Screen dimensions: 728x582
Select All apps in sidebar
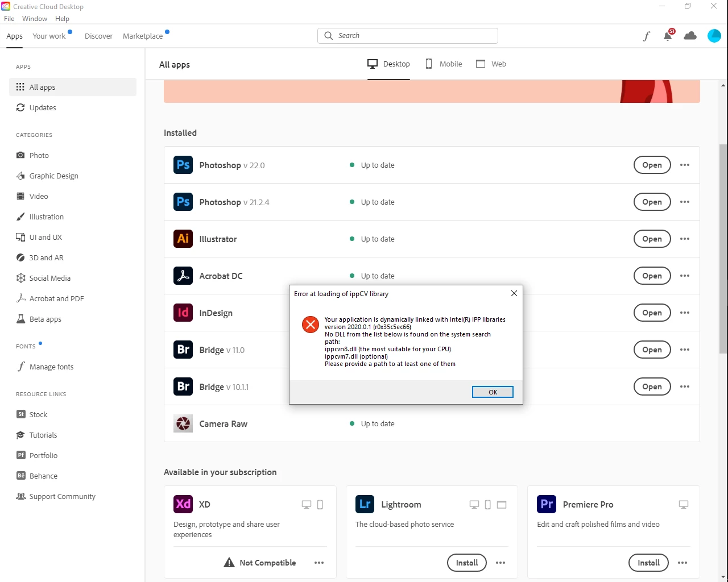tap(73, 87)
